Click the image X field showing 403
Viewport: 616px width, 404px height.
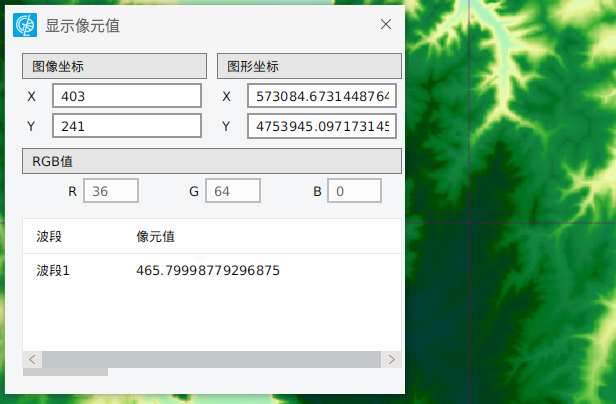[x=127, y=97]
